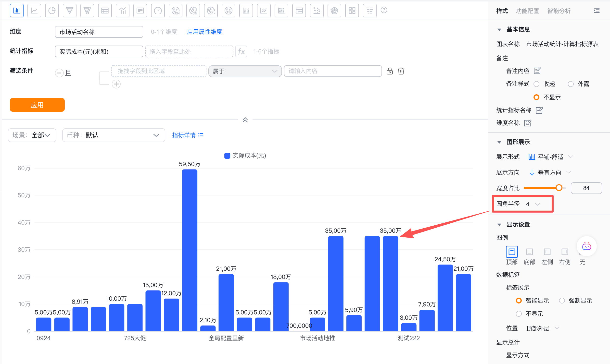Viewport: 610px width, 364px height.
Task: Click the fx formula icon
Action: tap(241, 51)
